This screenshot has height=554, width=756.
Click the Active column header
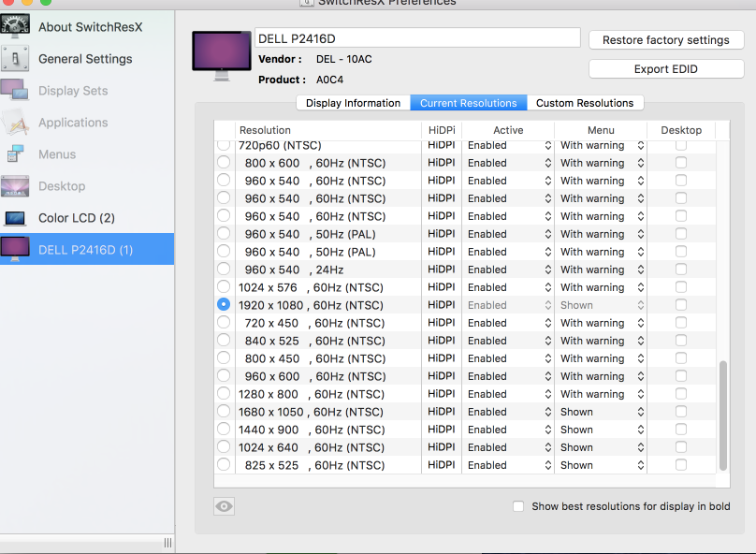(x=508, y=130)
